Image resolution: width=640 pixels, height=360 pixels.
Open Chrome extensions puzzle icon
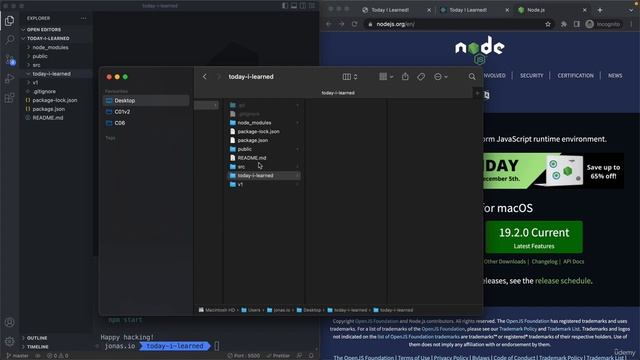564,24
